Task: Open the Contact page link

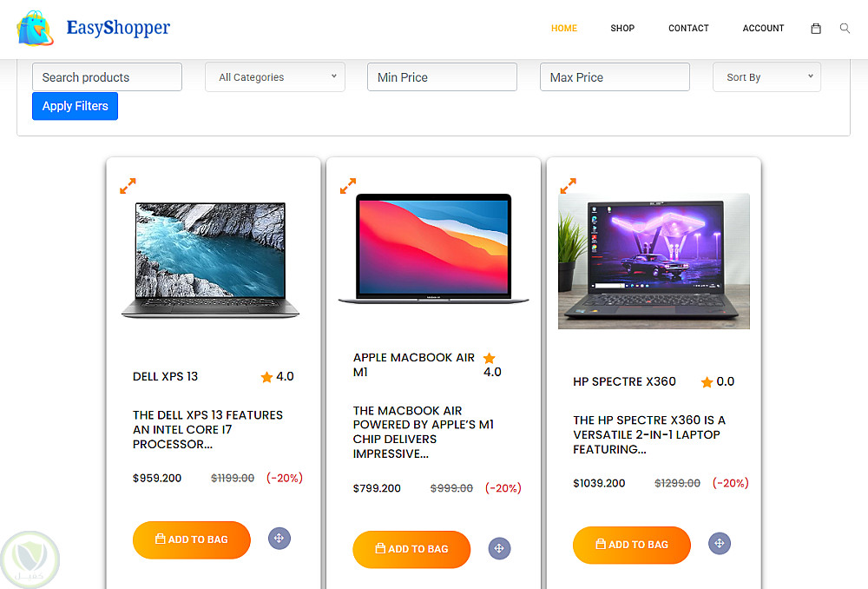Action: point(688,29)
